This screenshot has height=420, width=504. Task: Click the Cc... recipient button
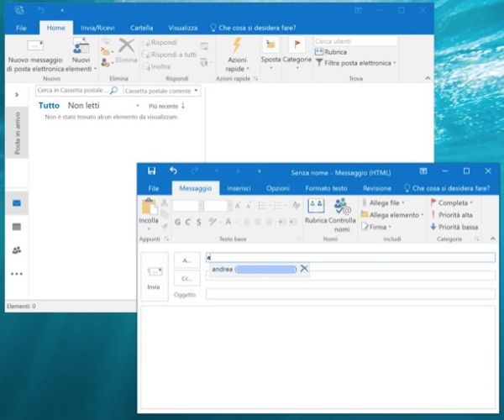186,278
